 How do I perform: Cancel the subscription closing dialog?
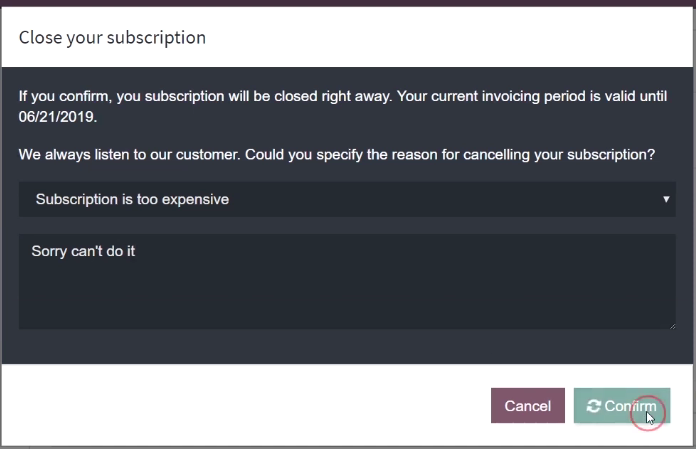coord(527,406)
